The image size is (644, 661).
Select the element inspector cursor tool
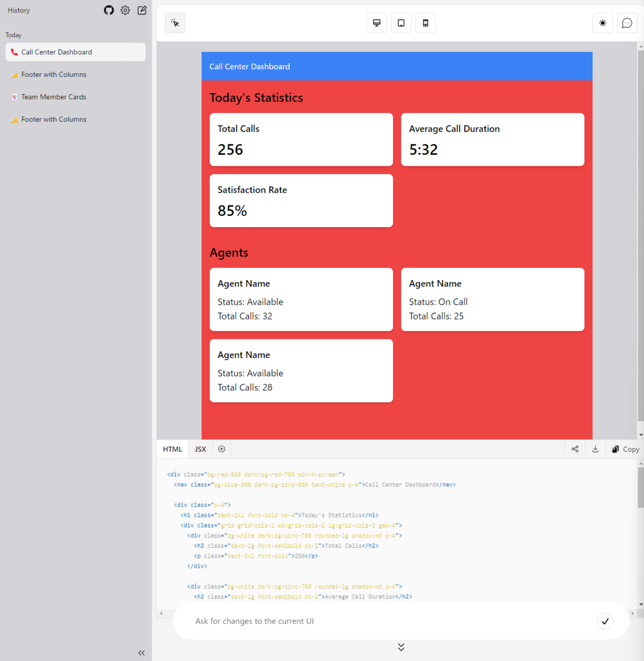[175, 23]
